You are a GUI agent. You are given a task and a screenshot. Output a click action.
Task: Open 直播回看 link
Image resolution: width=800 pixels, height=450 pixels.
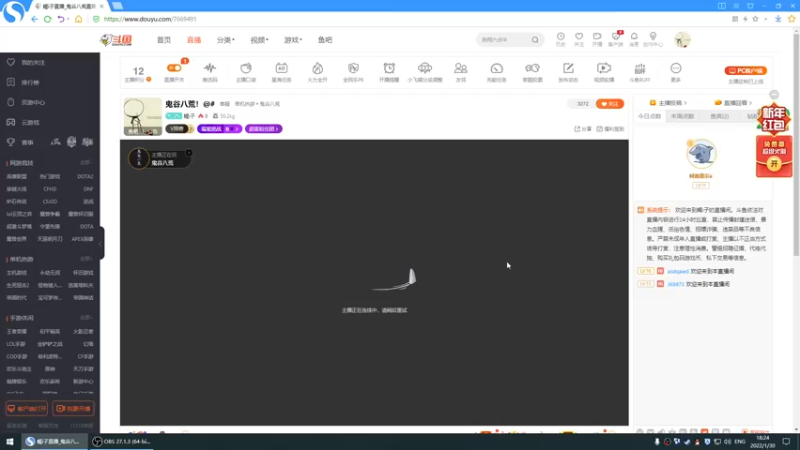click(x=733, y=103)
